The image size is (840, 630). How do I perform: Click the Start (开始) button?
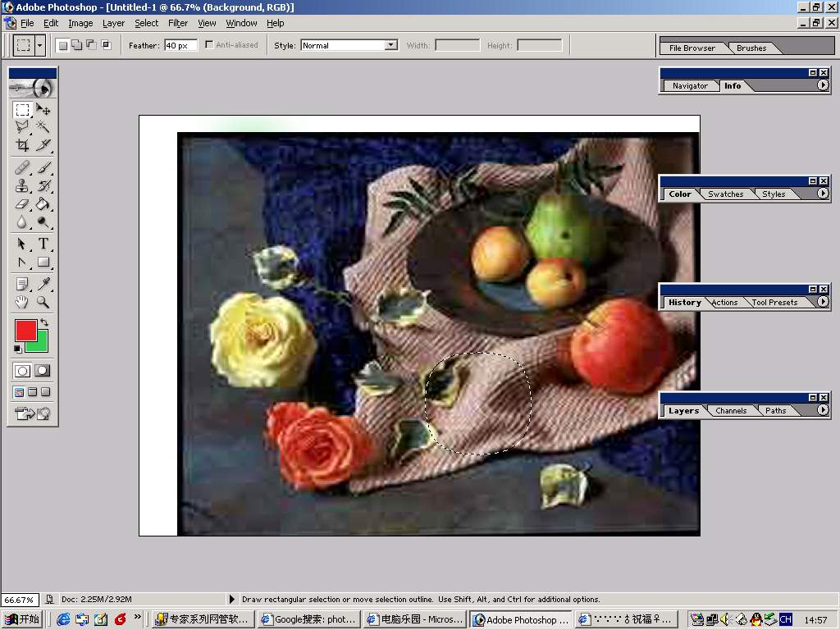[22, 619]
